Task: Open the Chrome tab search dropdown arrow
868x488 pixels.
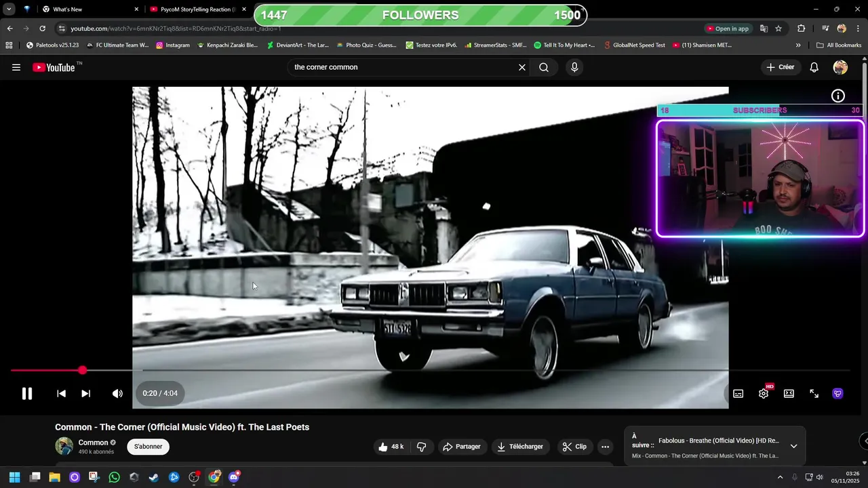Action: 9,9
